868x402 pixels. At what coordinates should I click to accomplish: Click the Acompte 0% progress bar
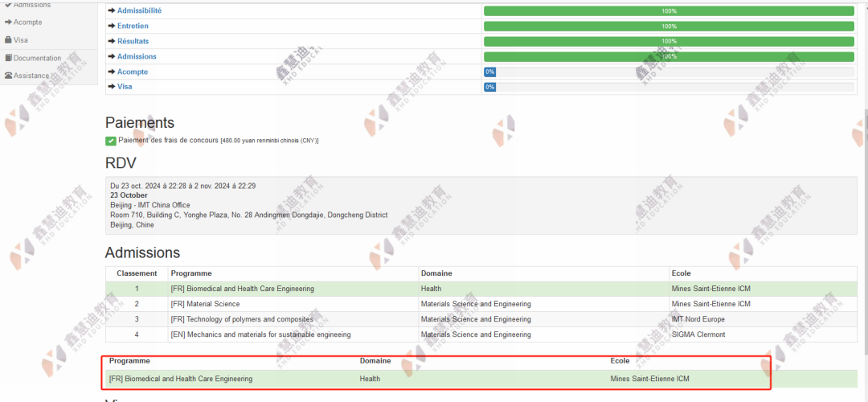click(669, 72)
